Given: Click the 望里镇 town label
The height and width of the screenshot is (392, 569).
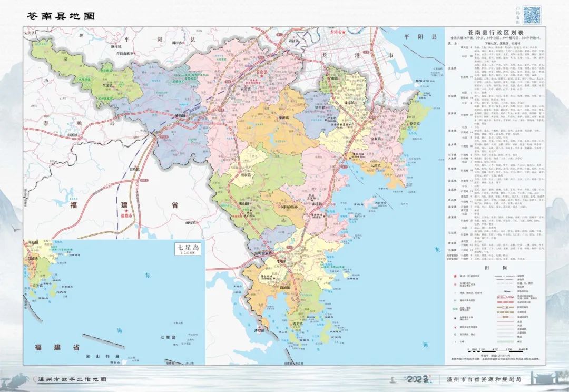Looking at the screenshot, I should [320, 108].
